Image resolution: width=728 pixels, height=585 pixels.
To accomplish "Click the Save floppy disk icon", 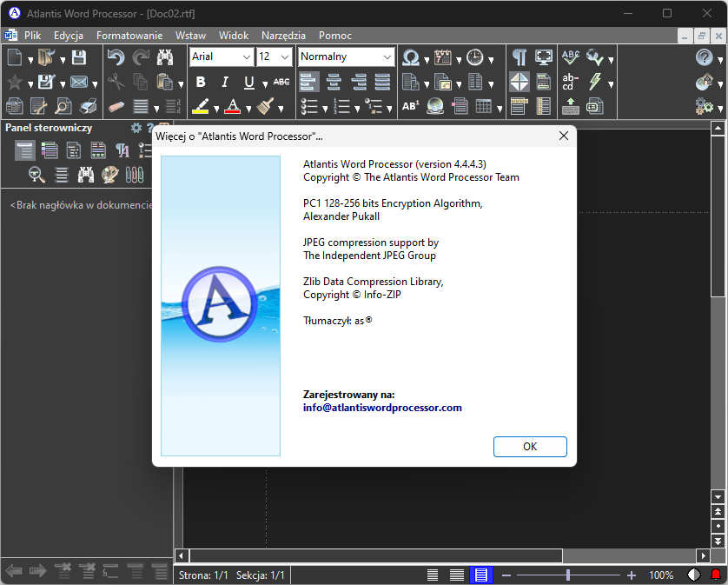I will 79,57.
